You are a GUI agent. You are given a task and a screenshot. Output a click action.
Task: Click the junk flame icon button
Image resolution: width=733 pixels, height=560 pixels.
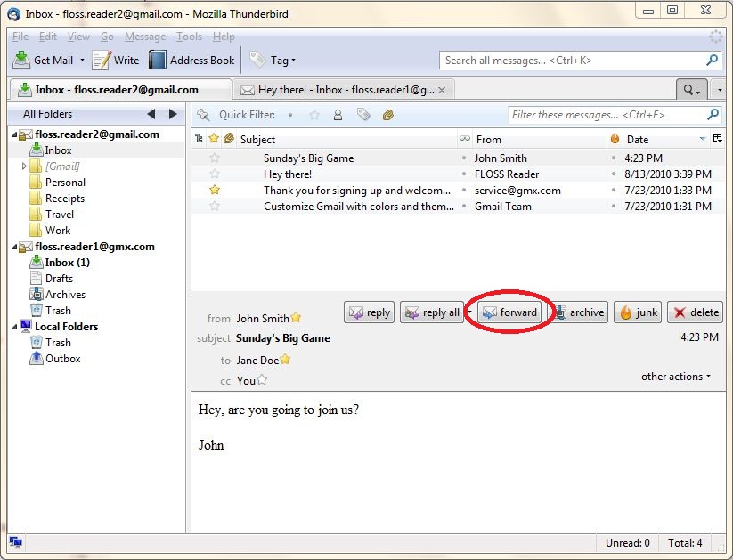pyautogui.click(x=638, y=312)
